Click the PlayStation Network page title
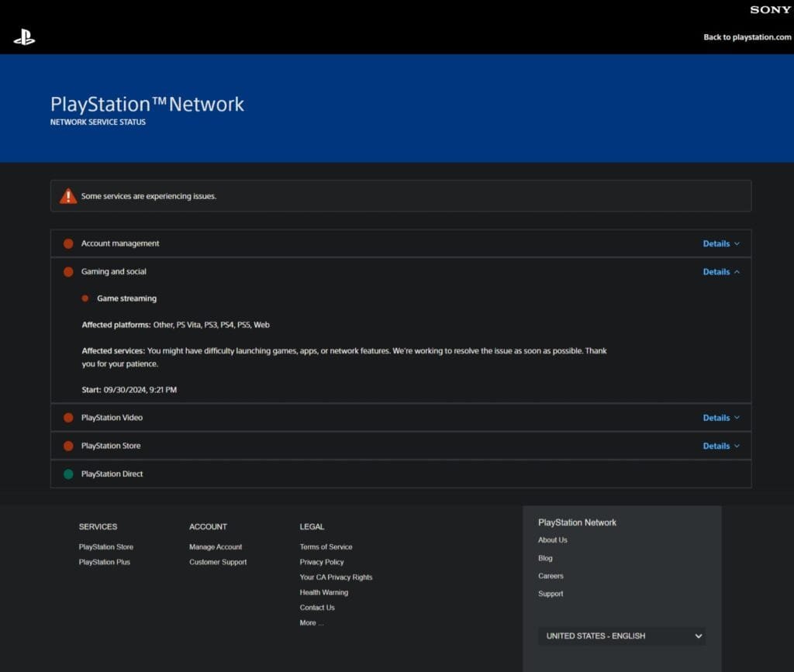Screen dimensions: 794x672 coord(147,104)
